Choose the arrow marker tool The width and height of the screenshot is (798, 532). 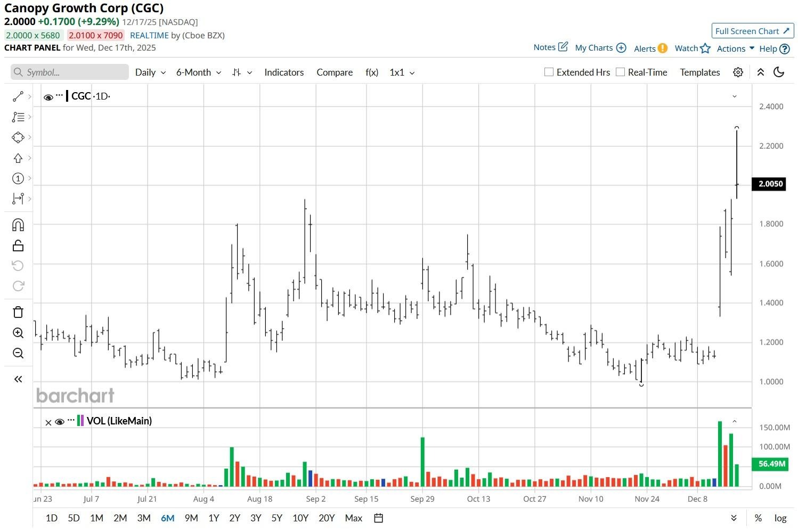pos(18,158)
